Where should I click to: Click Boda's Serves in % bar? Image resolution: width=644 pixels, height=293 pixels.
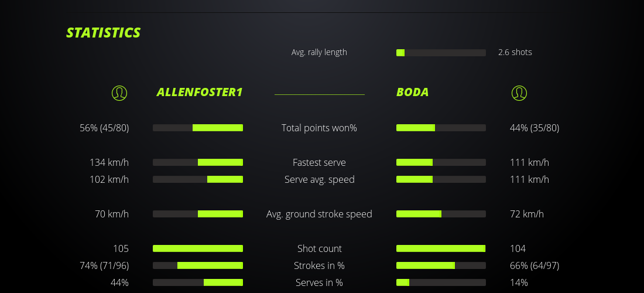(441, 282)
